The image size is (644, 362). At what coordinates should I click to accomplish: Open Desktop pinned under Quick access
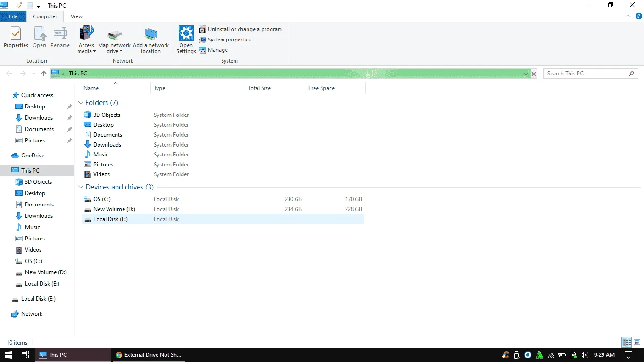[35, 107]
